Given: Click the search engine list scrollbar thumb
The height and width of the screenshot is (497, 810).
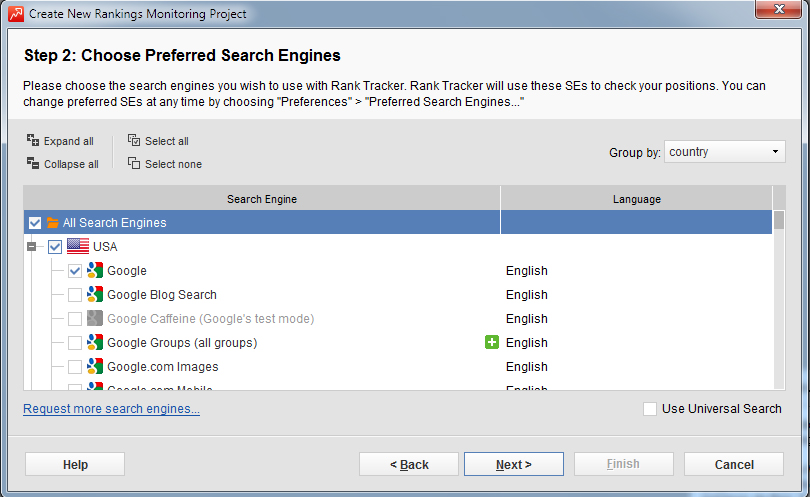Looking at the screenshot, I should [x=778, y=220].
